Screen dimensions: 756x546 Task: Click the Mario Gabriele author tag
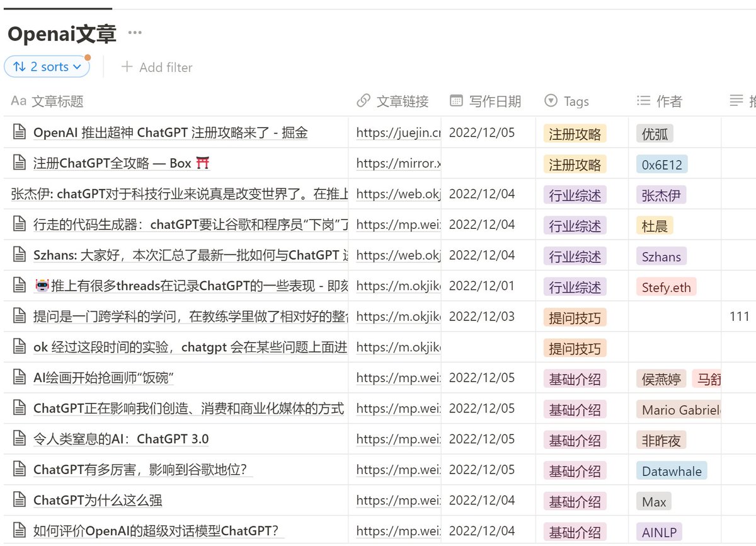(679, 410)
